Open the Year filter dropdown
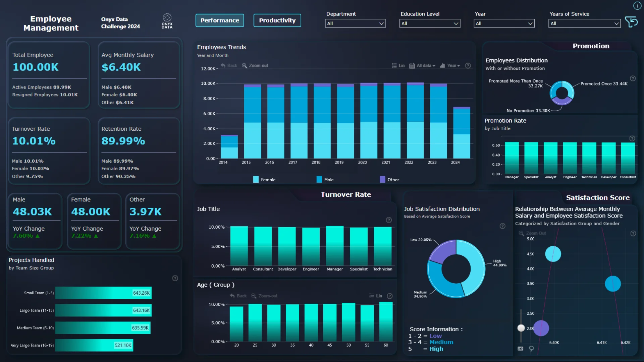The width and height of the screenshot is (644, 362). 504,23
